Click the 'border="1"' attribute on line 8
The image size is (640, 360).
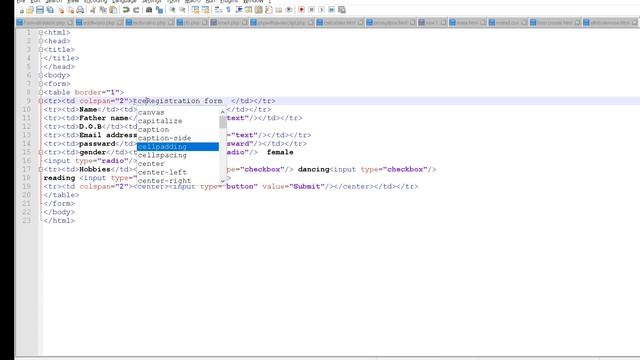tap(97, 92)
